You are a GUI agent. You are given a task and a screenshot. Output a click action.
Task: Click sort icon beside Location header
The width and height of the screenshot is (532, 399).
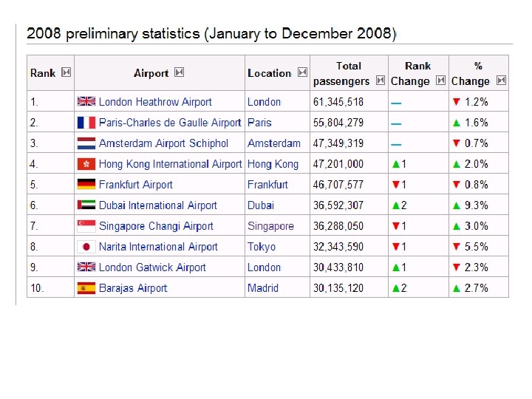pos(301,72)
